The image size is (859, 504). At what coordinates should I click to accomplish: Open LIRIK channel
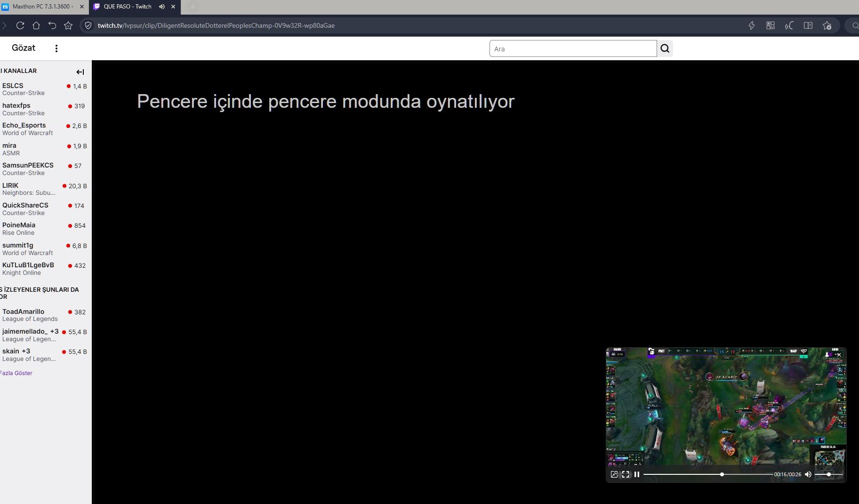[x=45, y=189]
